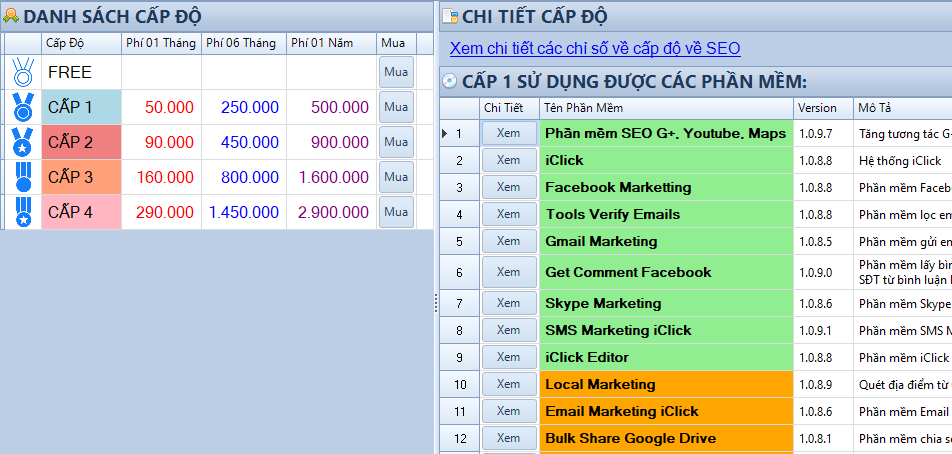Sort by Phí 06 Tháng column header

[244, 43]
